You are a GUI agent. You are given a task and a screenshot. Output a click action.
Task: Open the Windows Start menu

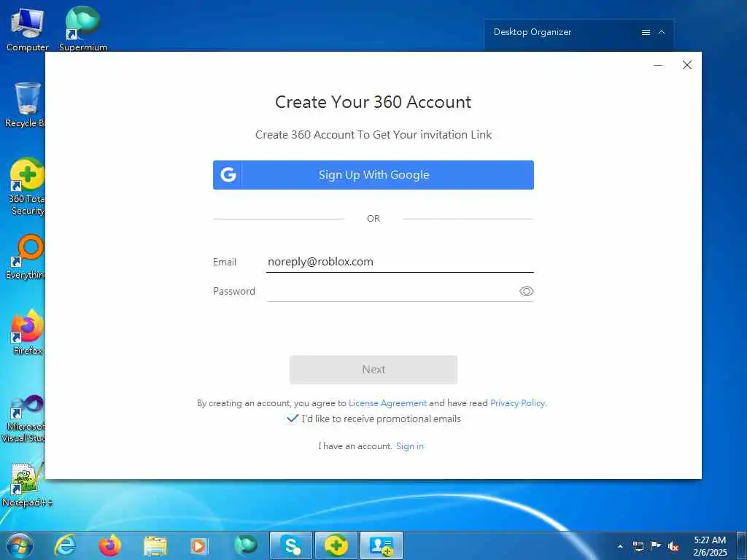coord(20,545)
